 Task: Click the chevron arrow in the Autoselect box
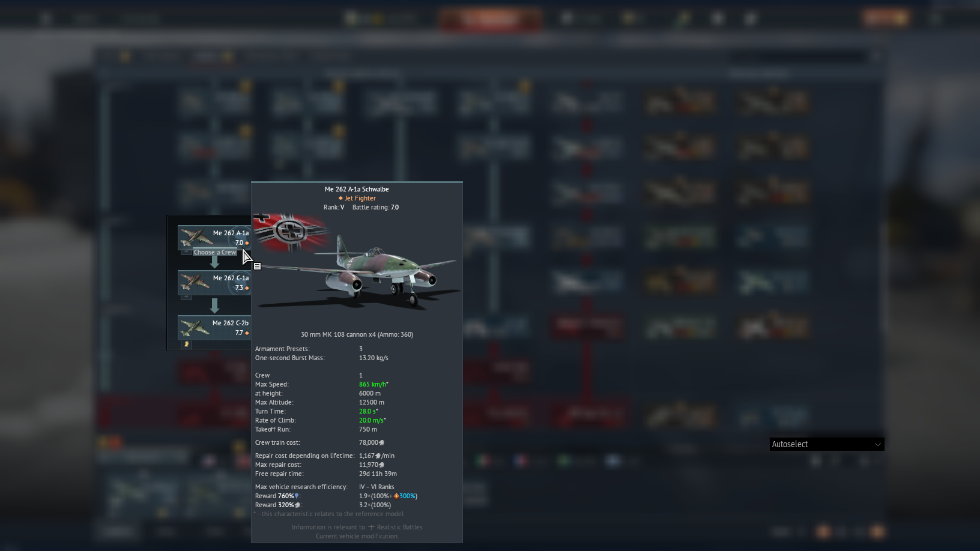(x=877, y=444)
